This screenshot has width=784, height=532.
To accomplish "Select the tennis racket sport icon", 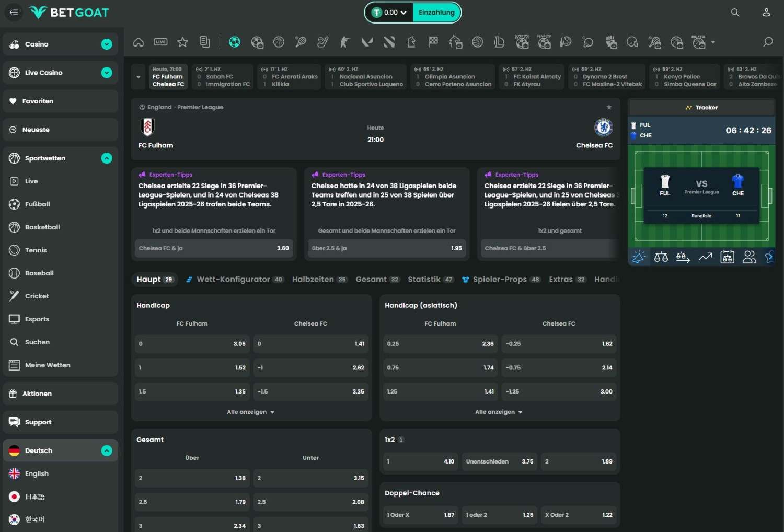I will (301, 42).
